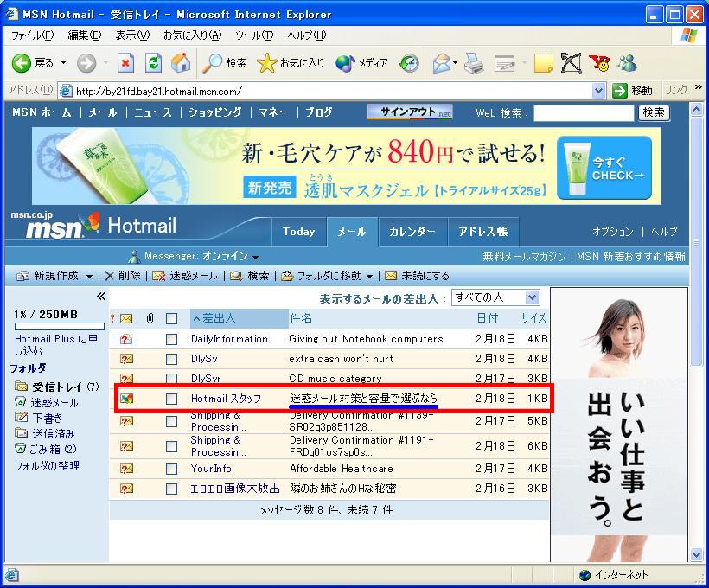Viewport: 709px width, 588px height.
Task: Click the IE Forward arrow icon
Action: click(86, 63)
